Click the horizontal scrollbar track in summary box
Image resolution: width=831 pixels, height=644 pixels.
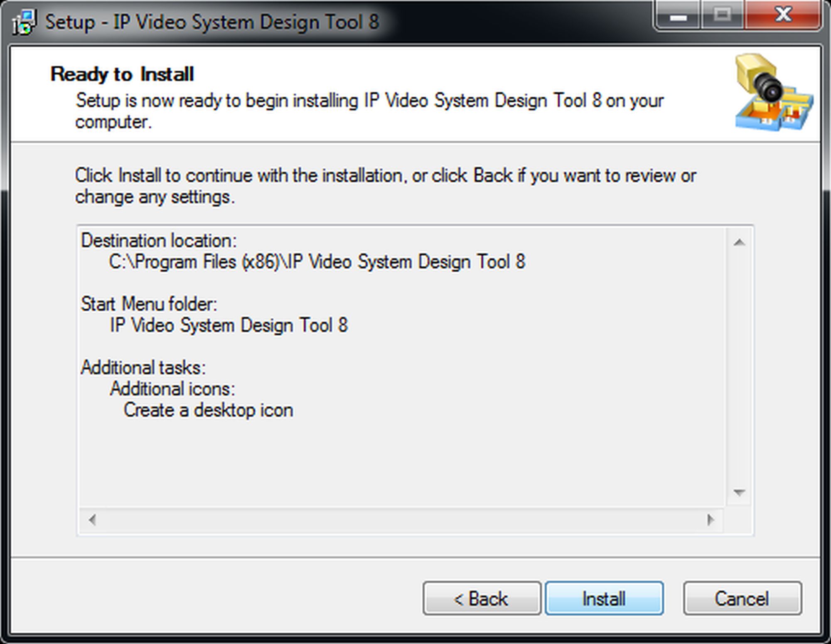(x=401, y=520)
